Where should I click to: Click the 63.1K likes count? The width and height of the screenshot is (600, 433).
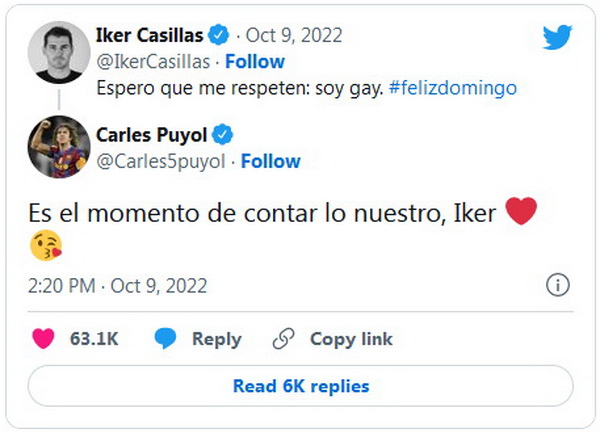coord(94,339)
